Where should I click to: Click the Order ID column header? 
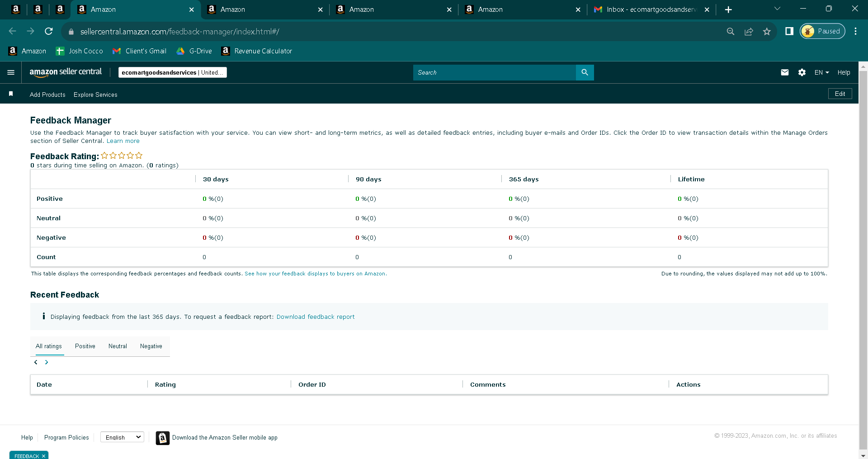coord(312,385)
